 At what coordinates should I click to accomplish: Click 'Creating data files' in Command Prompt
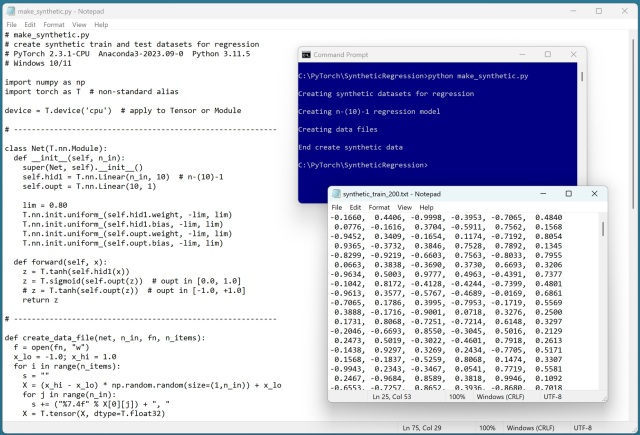(x=338, y=129)
